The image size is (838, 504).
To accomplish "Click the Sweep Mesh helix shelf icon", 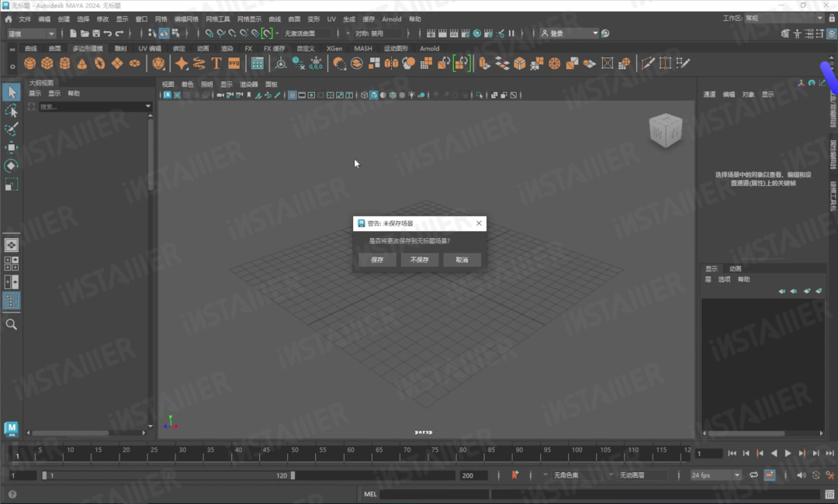I will tap(199, 64).
